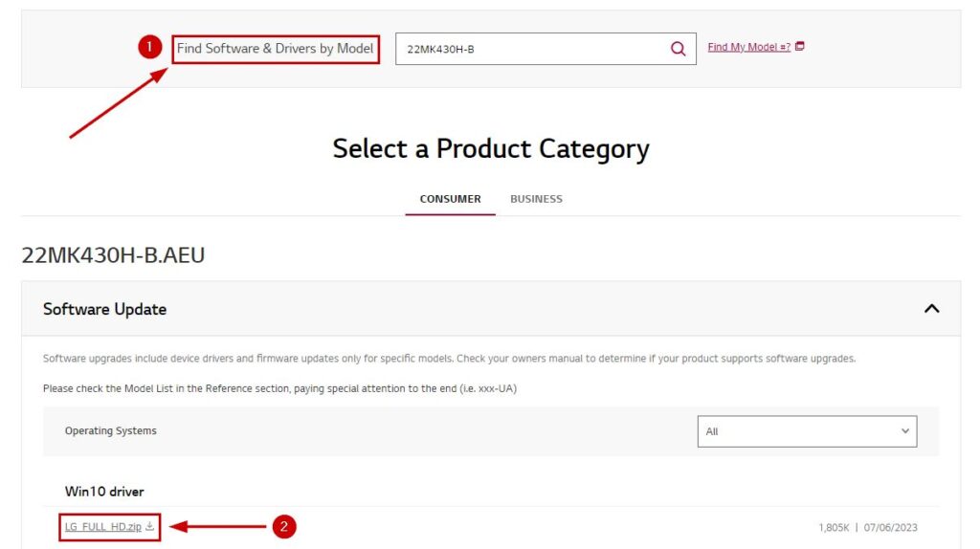Image resolution: width=980 pixels, height=549 pixels.
Task: Click 'Find Software & Drivers by Model' label
Action: 275,48
